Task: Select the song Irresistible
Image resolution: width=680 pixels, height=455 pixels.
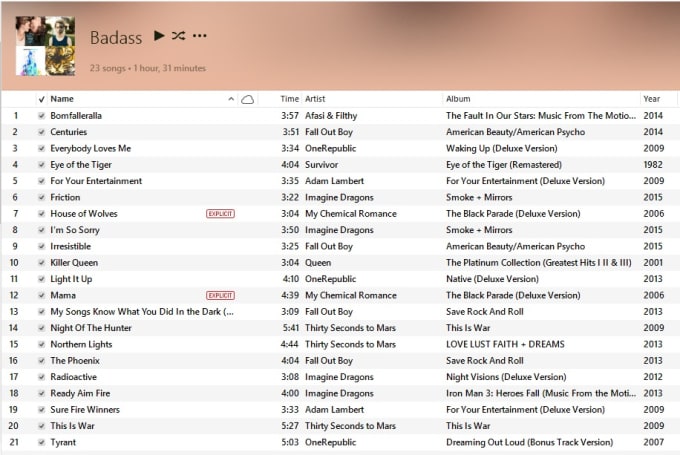Action: point(71,246)
